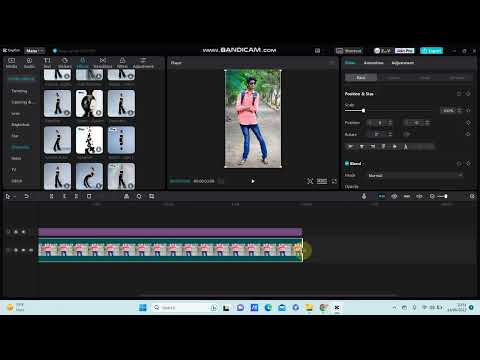Adjust the timeline zoom slider

443,196
